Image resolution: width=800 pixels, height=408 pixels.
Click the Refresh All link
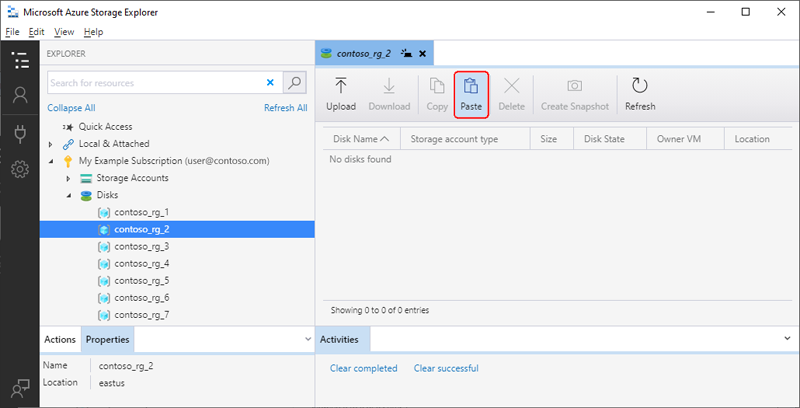pos(286,108)
